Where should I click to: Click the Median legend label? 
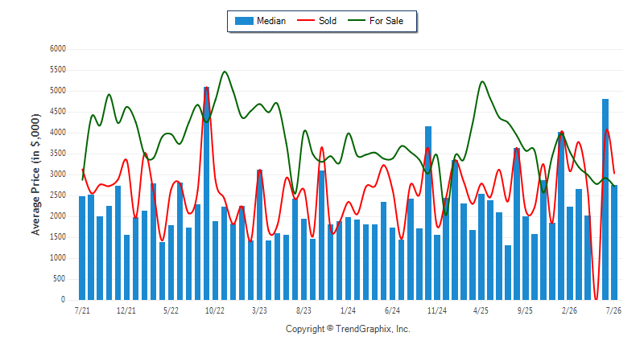click(271, 21)
